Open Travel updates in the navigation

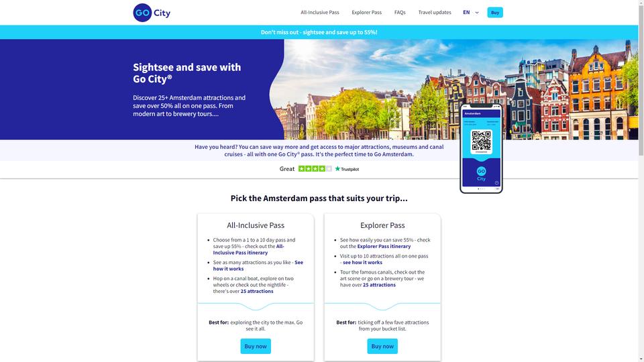[435, 12]
